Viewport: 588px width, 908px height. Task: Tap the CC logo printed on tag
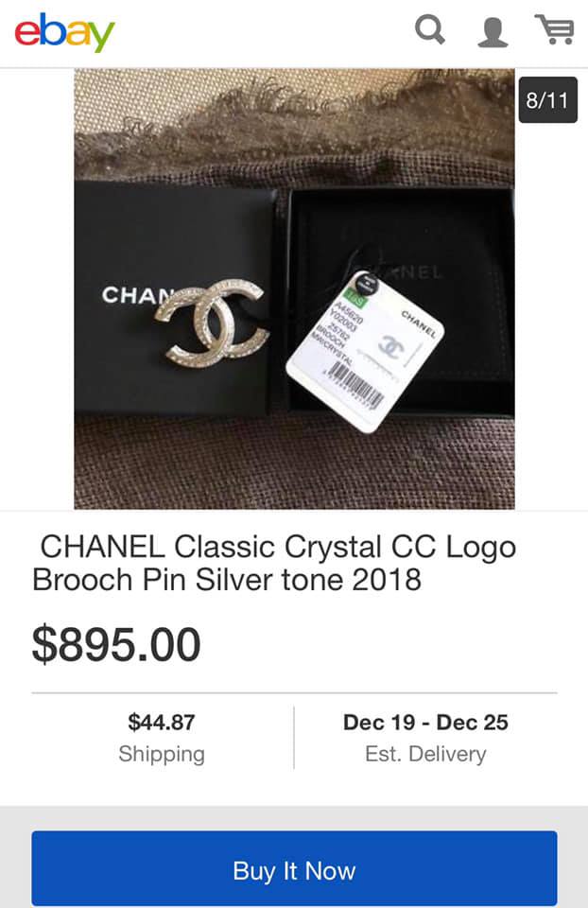[390, 346]
